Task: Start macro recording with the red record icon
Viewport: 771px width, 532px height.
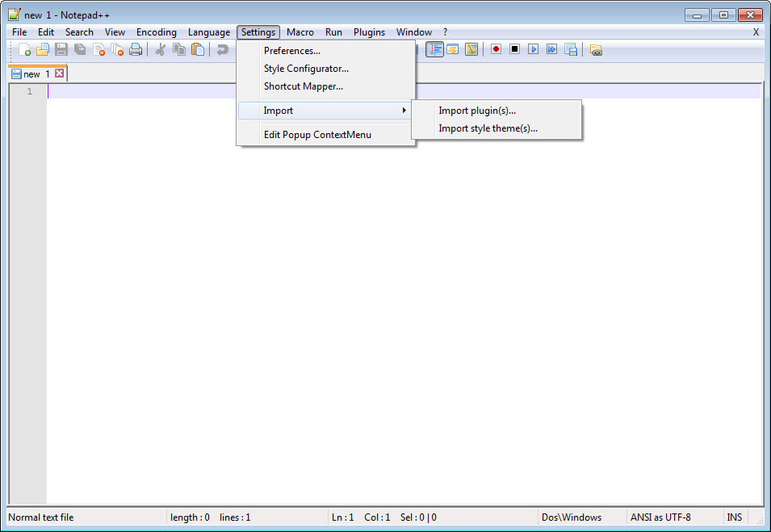Action: (x=495, y=49)
